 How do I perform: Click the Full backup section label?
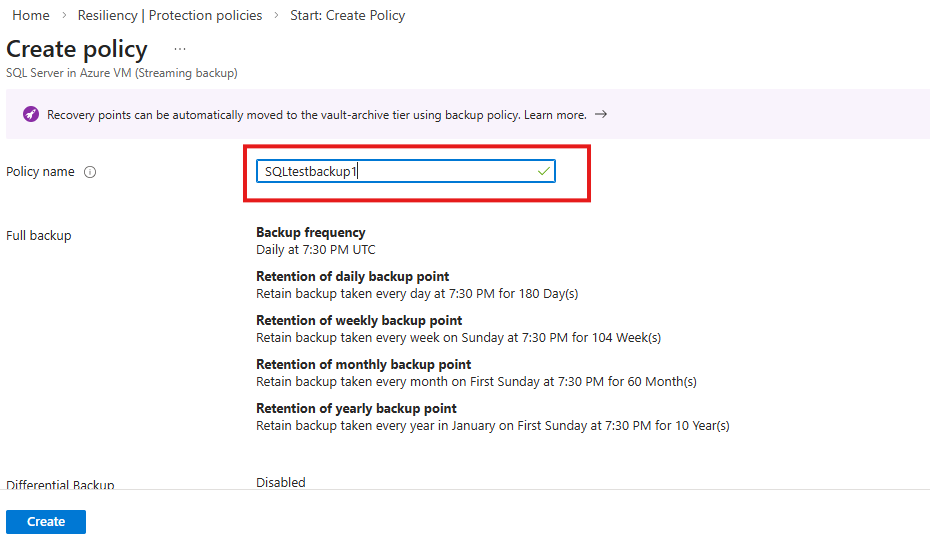pyautogui.click(x=39, y=236)
